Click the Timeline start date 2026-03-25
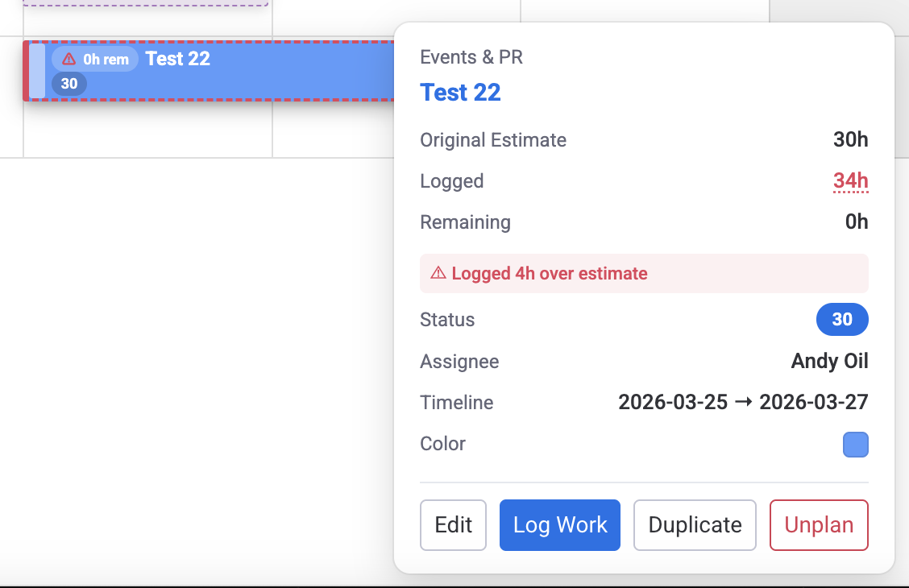Screen dimensions: 909x588 tap(673, 402)
